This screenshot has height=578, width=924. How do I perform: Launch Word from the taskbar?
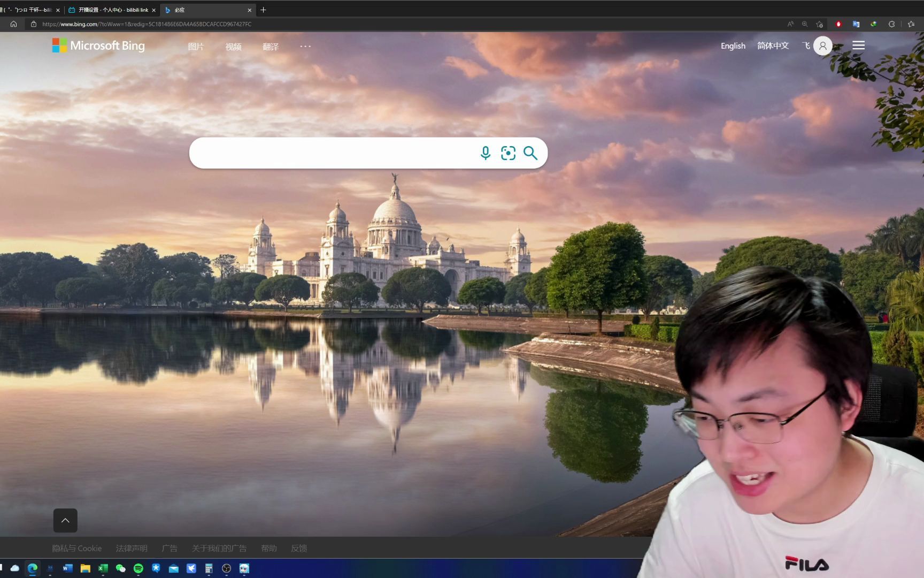click(x=67, y=568)
